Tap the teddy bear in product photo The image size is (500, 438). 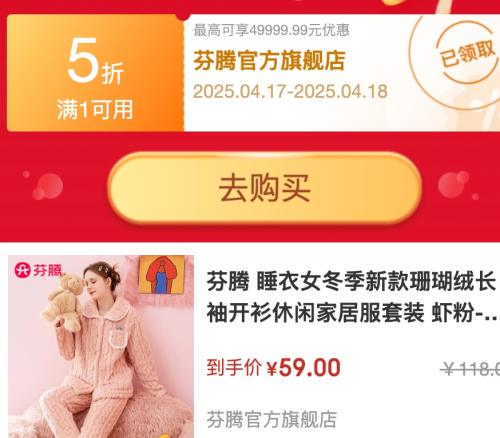pos(63,303)
